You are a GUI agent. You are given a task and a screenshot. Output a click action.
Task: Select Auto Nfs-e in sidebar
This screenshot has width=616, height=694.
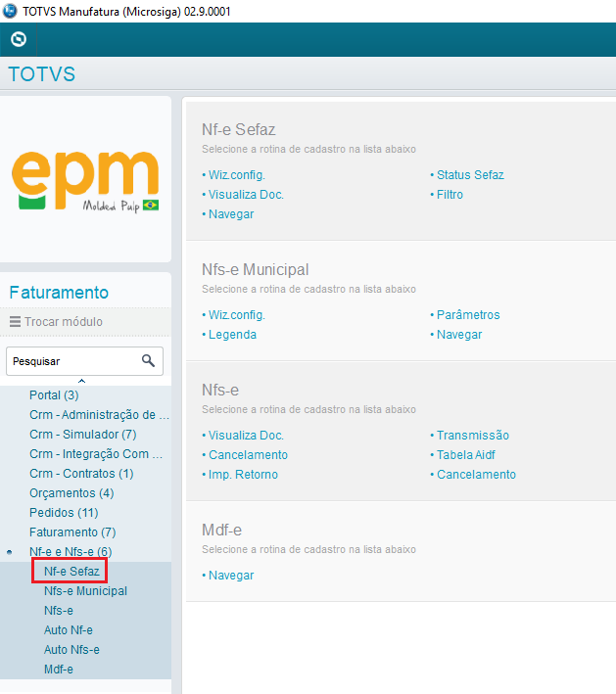click(71, 649)
